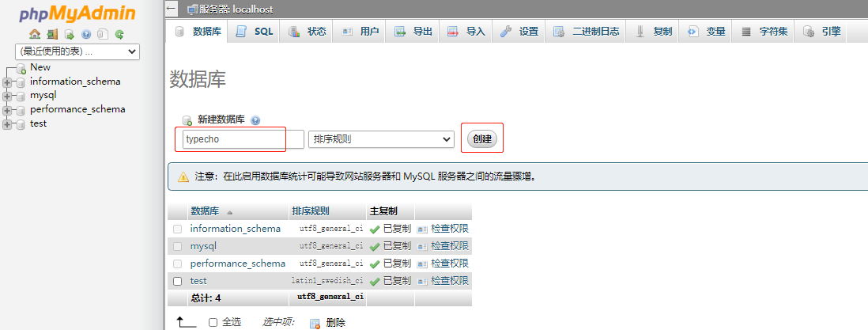This screenshot has height=330, width=868.
Task: Open the 导出 tab
Action: [413, 32]
